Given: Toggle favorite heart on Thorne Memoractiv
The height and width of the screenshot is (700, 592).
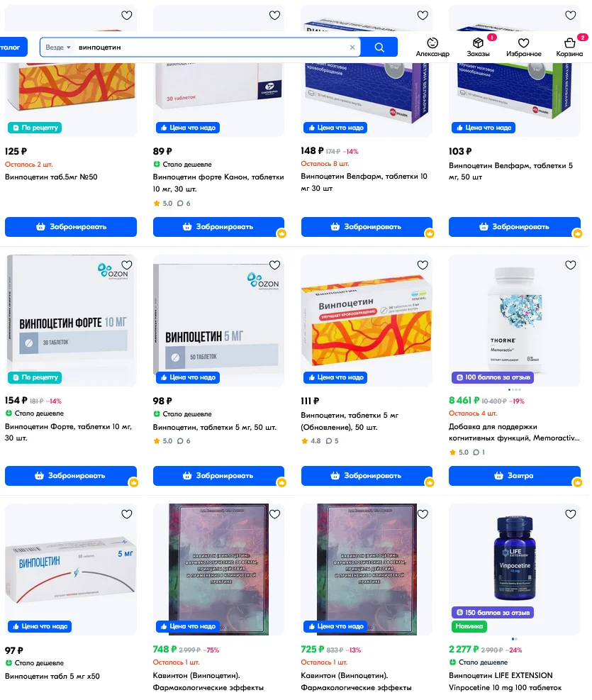Looking at the screenshot, I should (571, 265).
